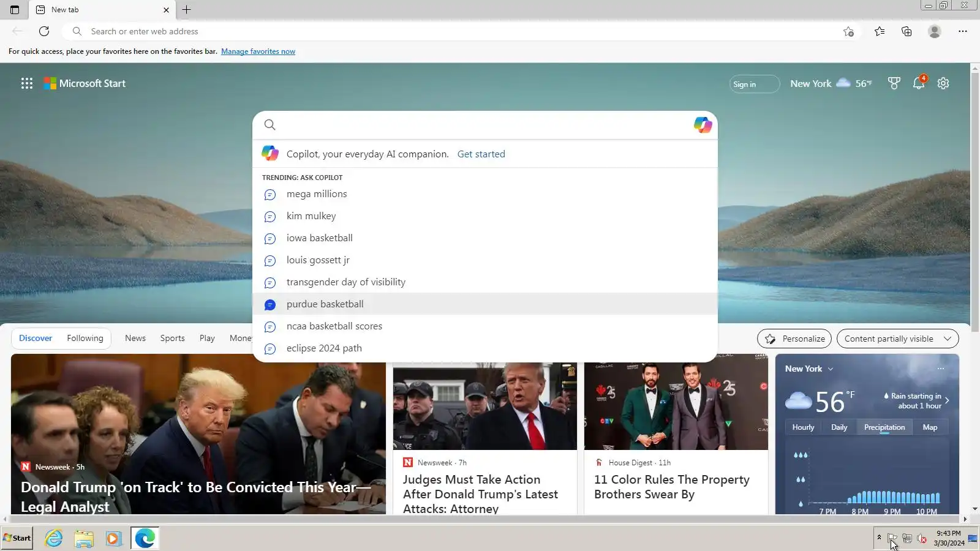
Task: Open the network icon in system tray
Action: [x=907, y=538]
